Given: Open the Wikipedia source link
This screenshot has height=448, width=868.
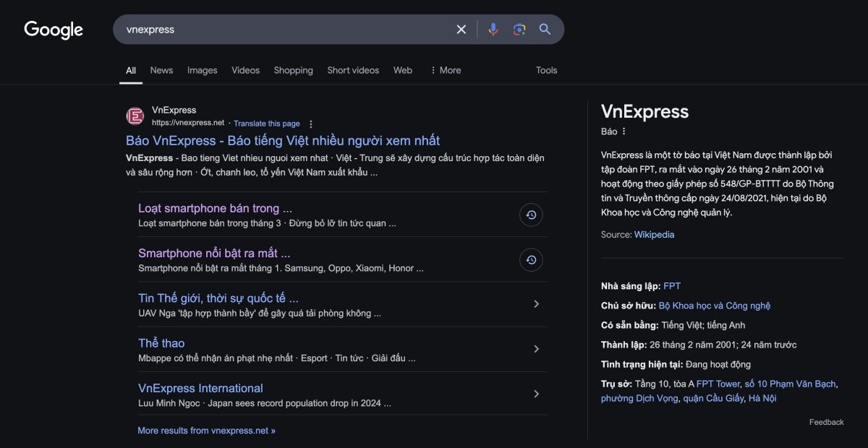Looking at the screenshot, I should pos(655,235).
